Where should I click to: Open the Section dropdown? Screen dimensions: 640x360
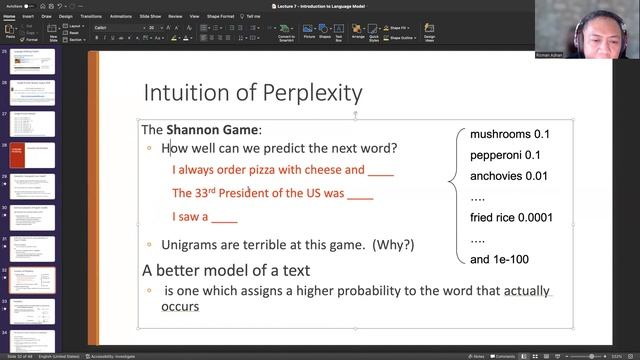click(x=74, y=40)
